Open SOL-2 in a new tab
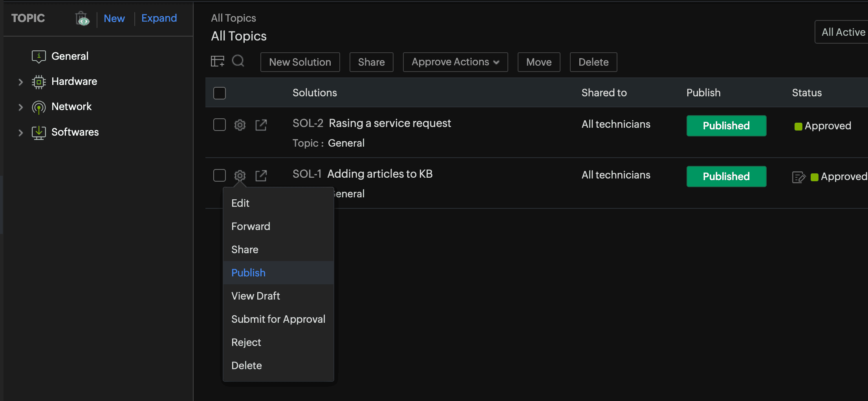The image size is (868, 401). click(x=261, y=125)
